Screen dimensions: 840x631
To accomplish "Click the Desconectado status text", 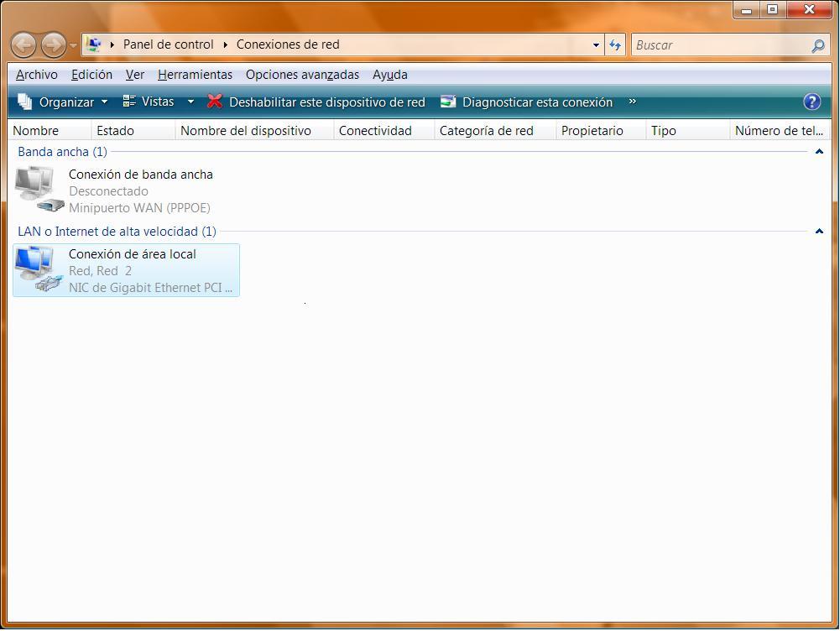I will coord(108,191).
